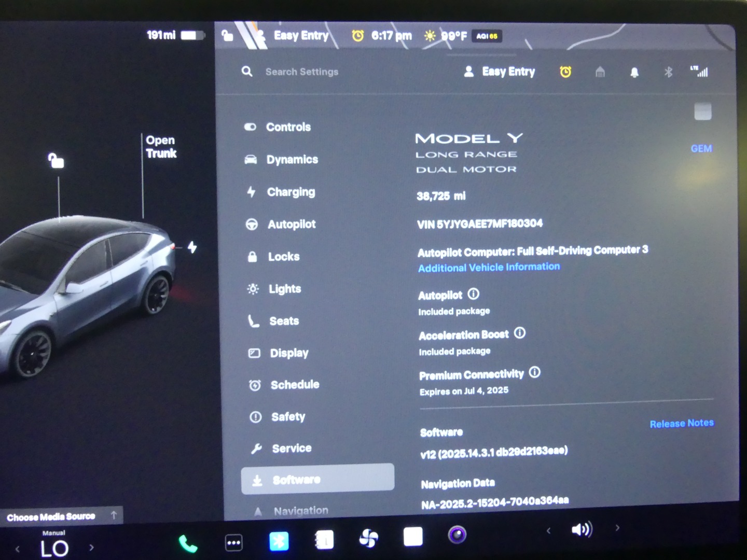Image resolution: width=747 pixels, height=560 pixels.
Task: Open Additional Vehicle Information link
Action: [x=489, y=268]
